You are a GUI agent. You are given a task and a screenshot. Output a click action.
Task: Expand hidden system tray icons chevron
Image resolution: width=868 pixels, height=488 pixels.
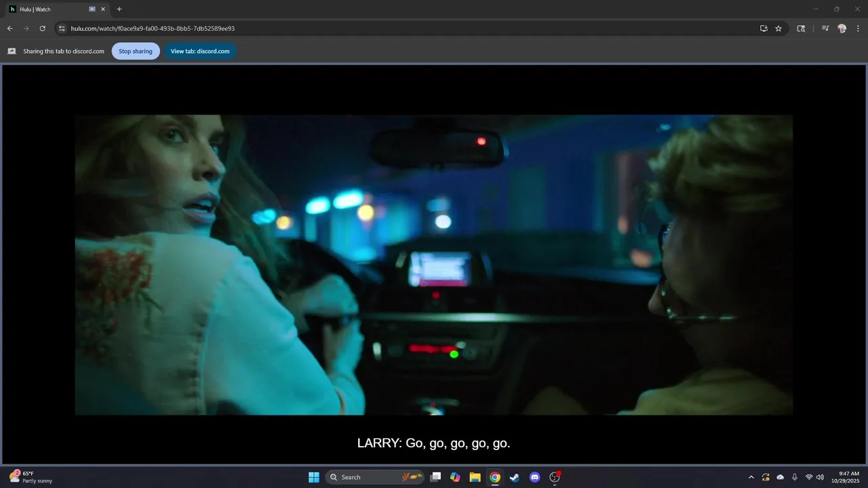click(751, 477)
